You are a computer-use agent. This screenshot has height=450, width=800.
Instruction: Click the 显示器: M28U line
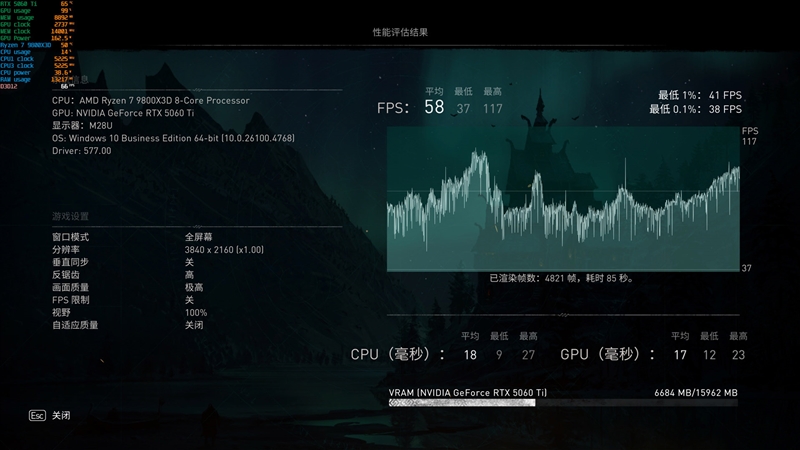coord(82,126)
